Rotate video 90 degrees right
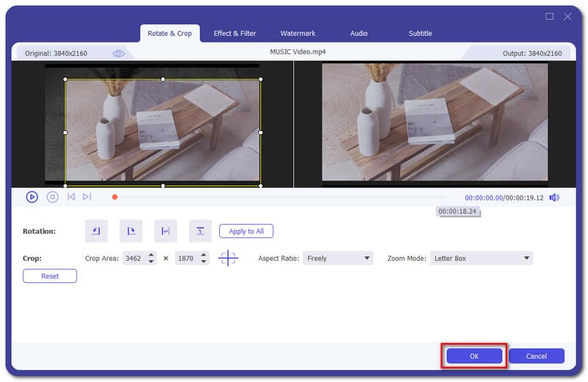This screenshot has width=588, height=382. 131,231
